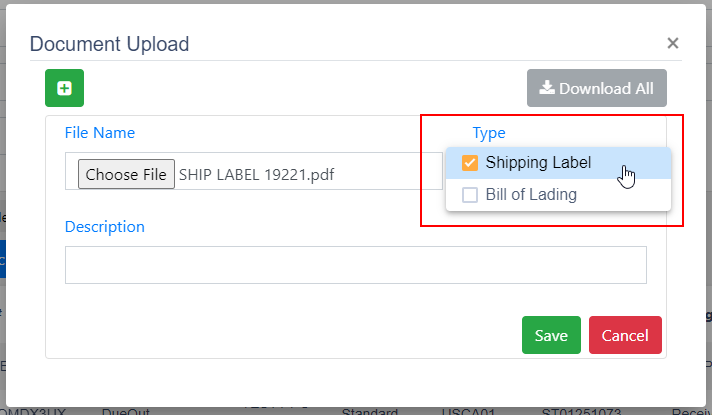Tick the Shipping Label checkbox
712x415 pixels.
point(470,163)
